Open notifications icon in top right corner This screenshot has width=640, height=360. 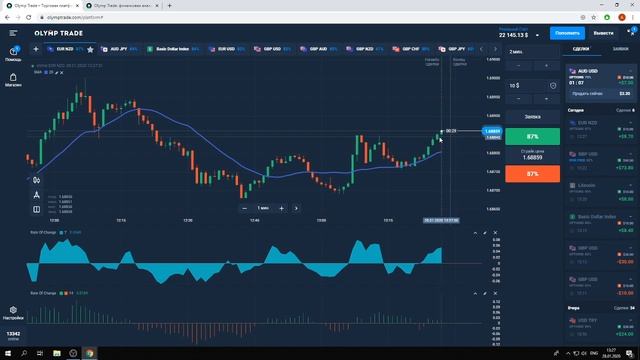click(x=632, y=32)
